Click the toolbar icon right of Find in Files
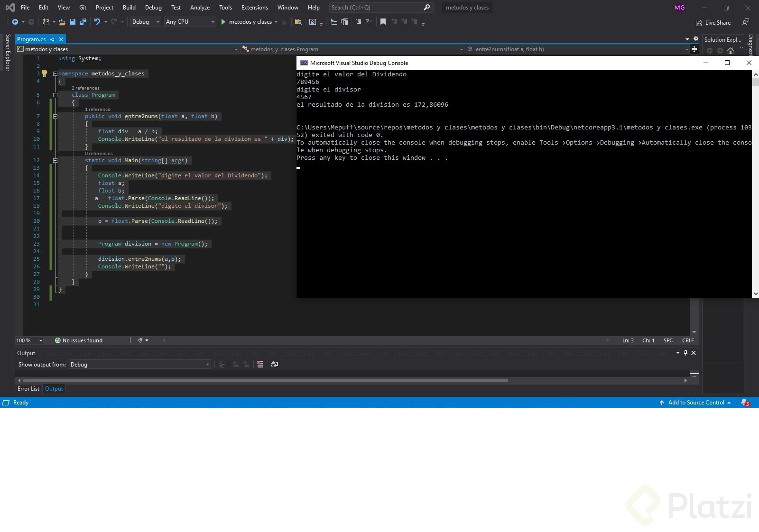The height and width of the screenshot is (532, 759). (313, 22)
